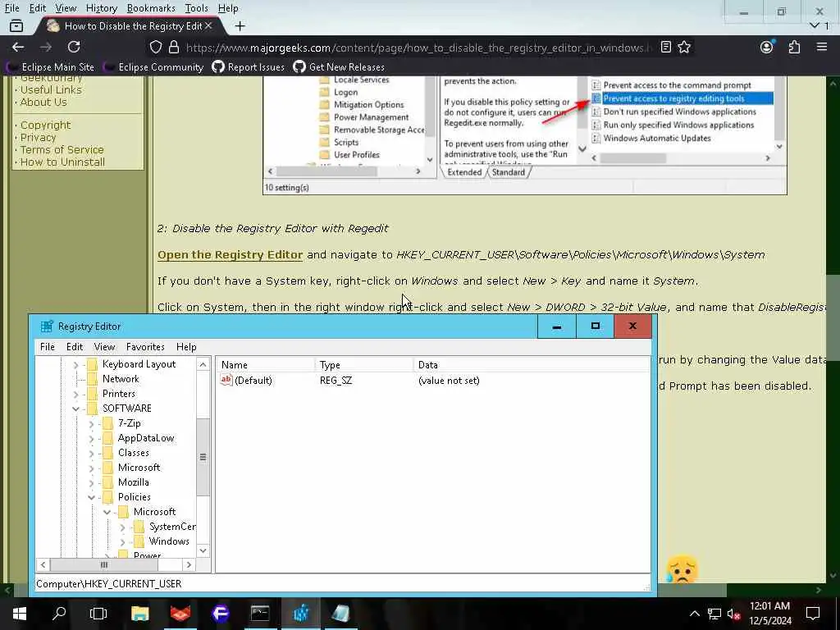This screenshot has height=630, width=840.
Task: Open the notification center icon
Action: (813, 614)
